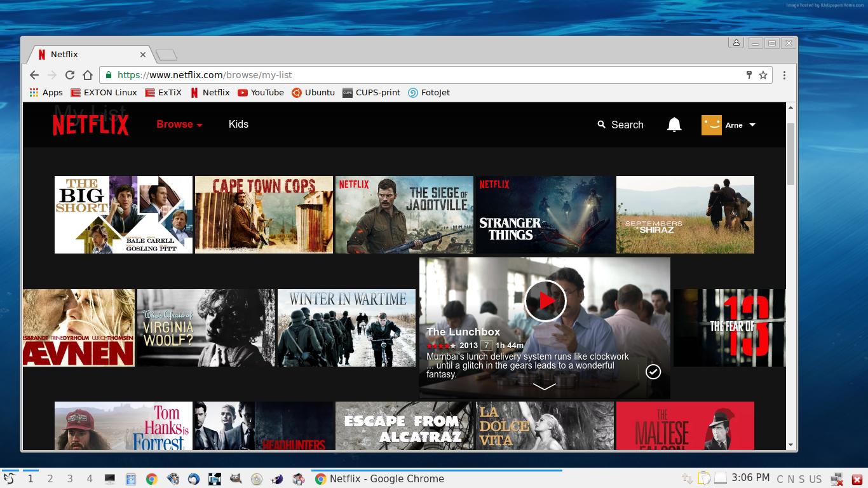Image resolution: width=868 pixels, height=488 pixels.
Task: Open the browser home page
Action: [88, 75]
